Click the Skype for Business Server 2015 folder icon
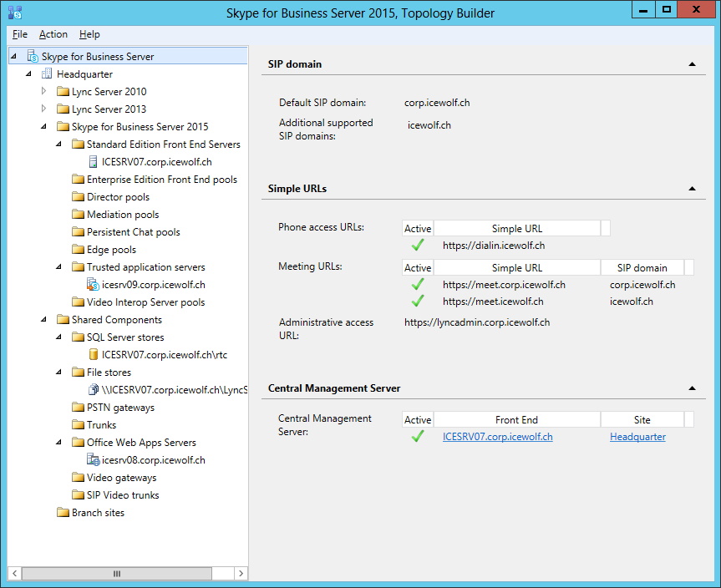The width and height of the screenshot is (721, 588). coord(63,126)
